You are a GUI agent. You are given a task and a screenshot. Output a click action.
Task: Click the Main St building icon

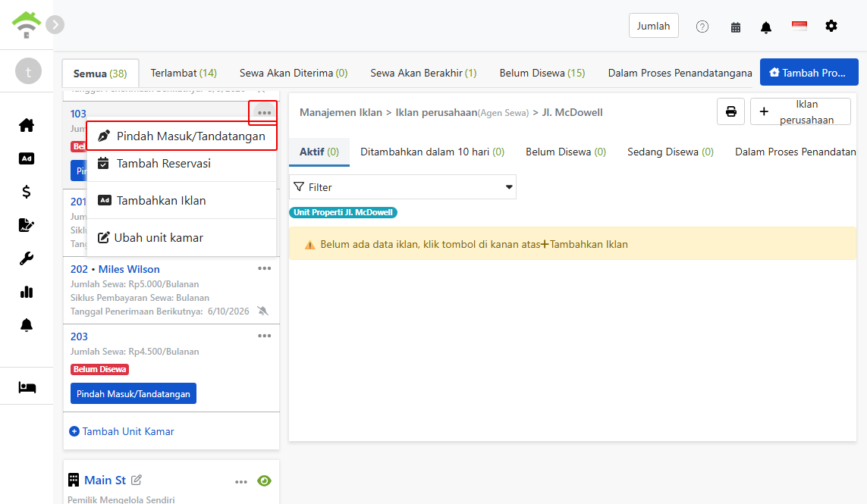click(x=74, y=480)
